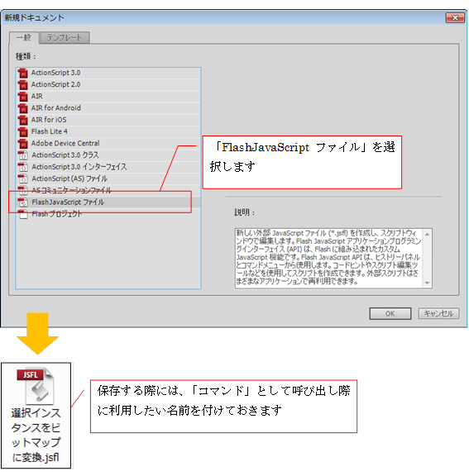This screenshot has height=476, width=469.
Task: Click the キャンセル button
Action: 438,313
